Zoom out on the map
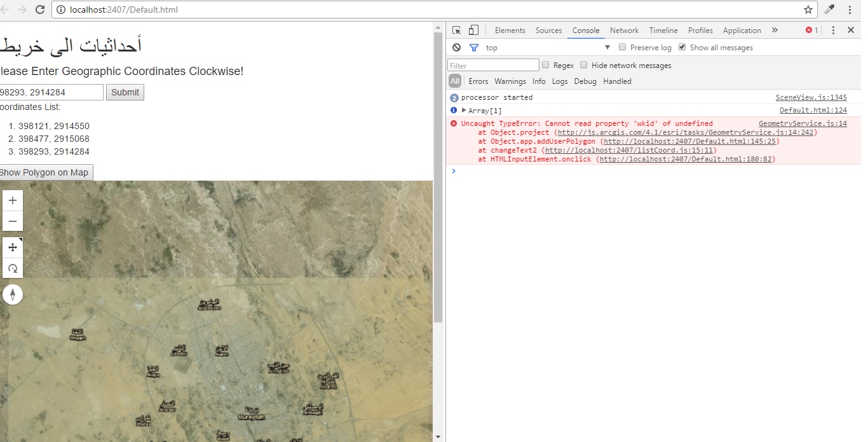 [x=12, y=221]
